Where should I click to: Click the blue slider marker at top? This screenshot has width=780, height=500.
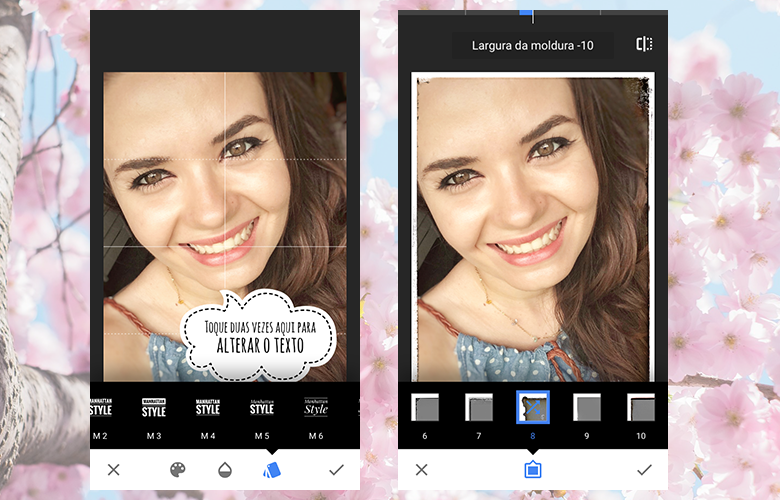click(x=526, y=12)
